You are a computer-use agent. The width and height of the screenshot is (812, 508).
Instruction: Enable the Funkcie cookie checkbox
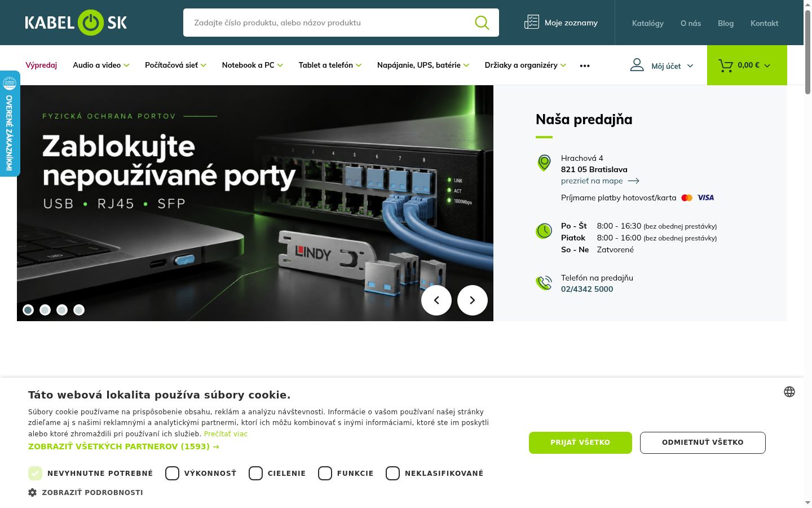coord(325,473)
